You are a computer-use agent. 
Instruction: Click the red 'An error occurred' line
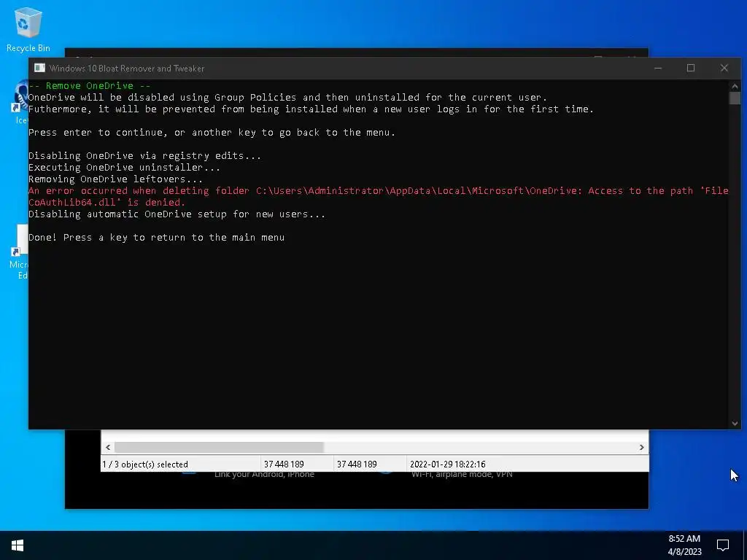[379, 190]
